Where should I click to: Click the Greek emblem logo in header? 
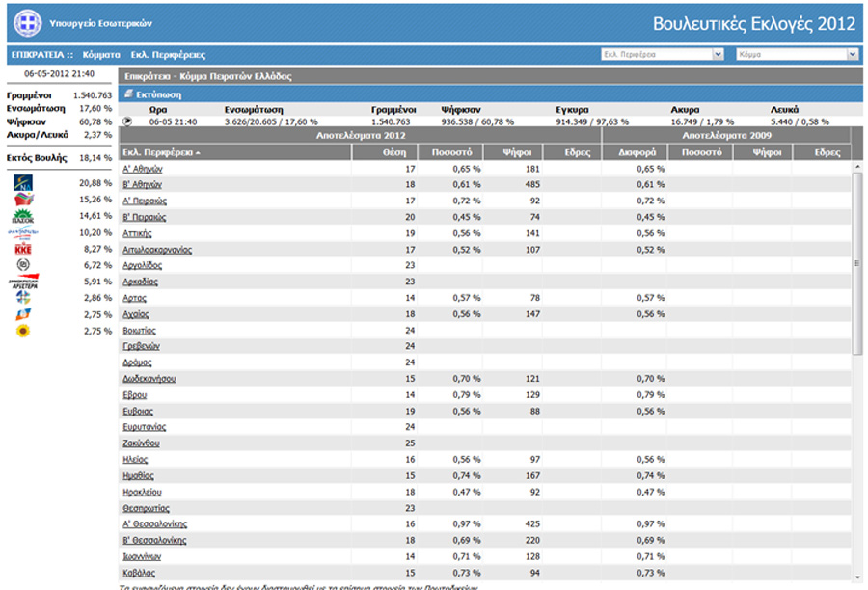(27, 23)
